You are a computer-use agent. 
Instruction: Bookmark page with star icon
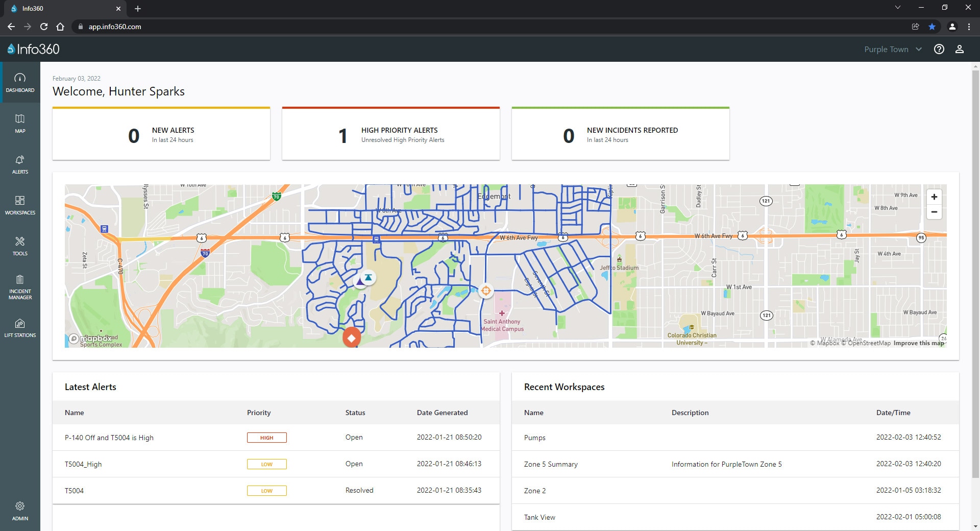click(x=932, y=27)
